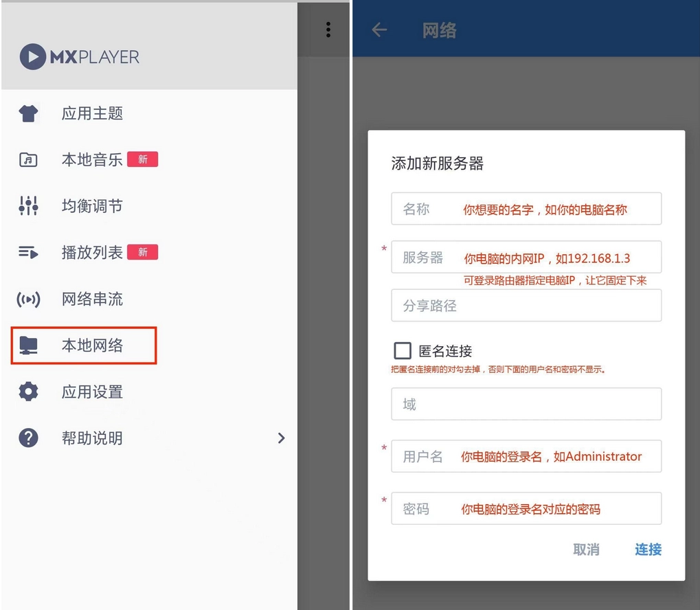The width and height of the screenshot is (700, 610).
Task: Click the 网络 title in header
Action: pyautogui.click(x=440, y=30)
